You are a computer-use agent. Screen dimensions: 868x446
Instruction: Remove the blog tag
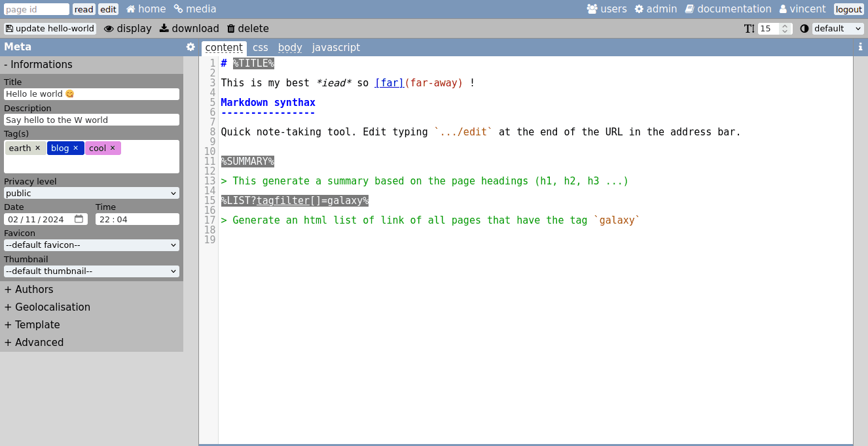pos(75,148)
